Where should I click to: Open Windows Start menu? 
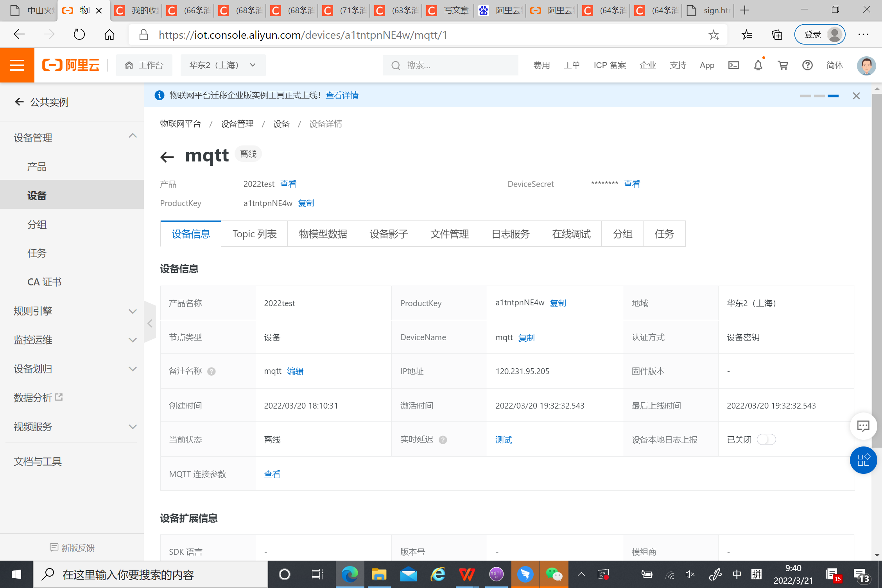pos(16,574)
